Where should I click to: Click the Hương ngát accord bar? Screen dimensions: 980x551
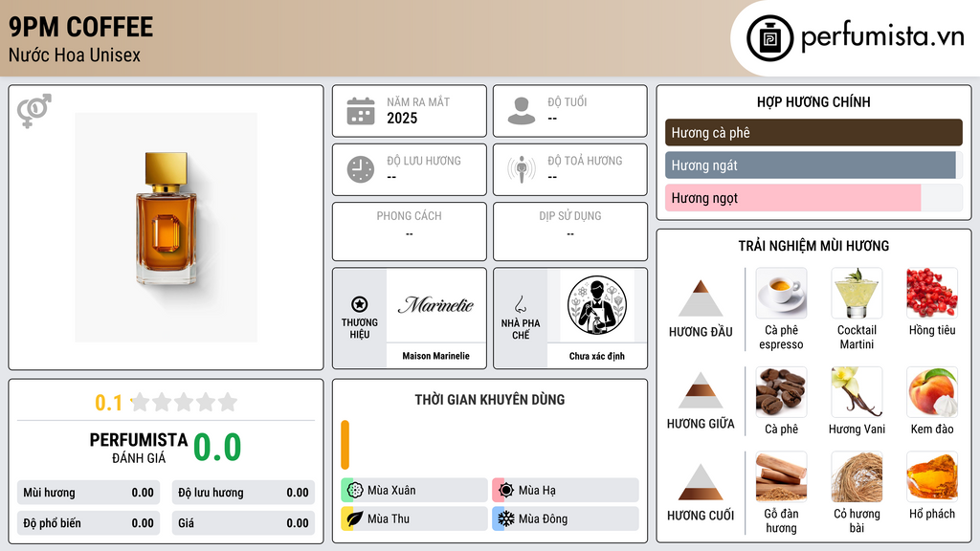tap(813, 165)
